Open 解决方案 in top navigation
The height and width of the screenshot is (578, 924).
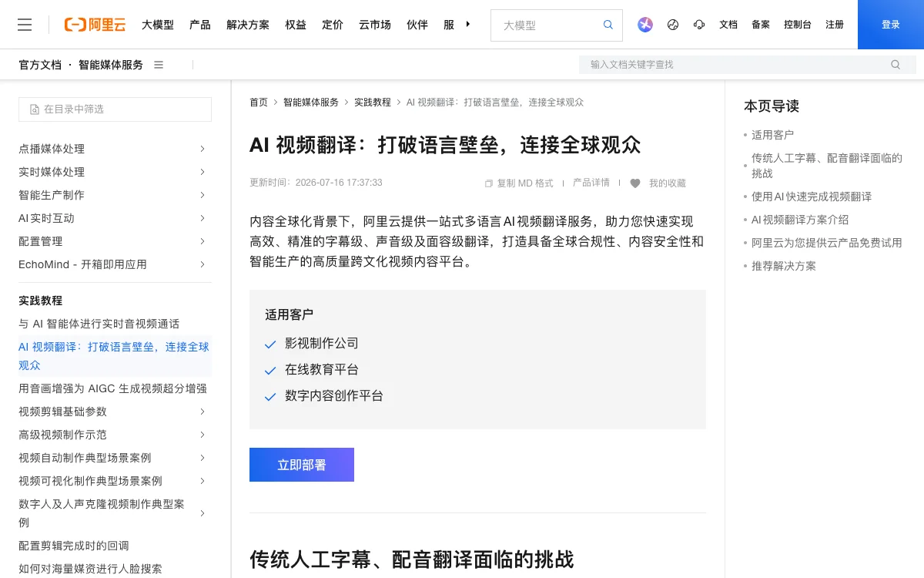248,25
